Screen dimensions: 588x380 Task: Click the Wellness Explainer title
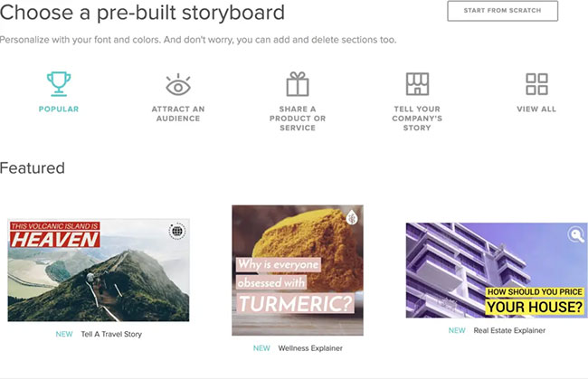tap(310, 348)
